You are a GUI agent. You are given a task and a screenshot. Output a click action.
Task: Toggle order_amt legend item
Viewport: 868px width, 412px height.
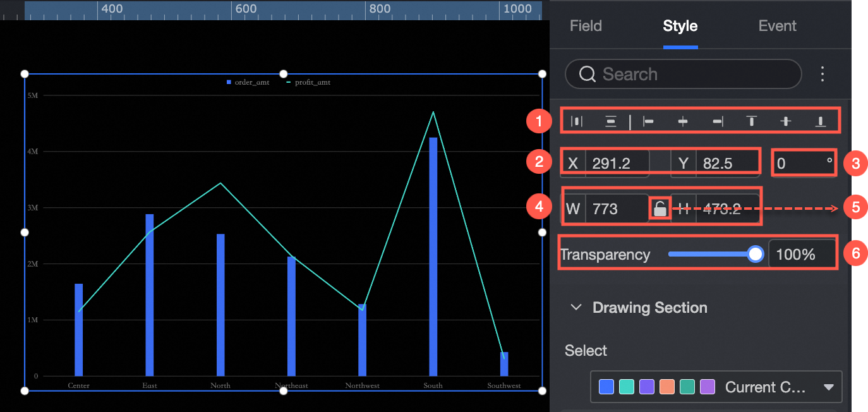click(x=248, y=82)
